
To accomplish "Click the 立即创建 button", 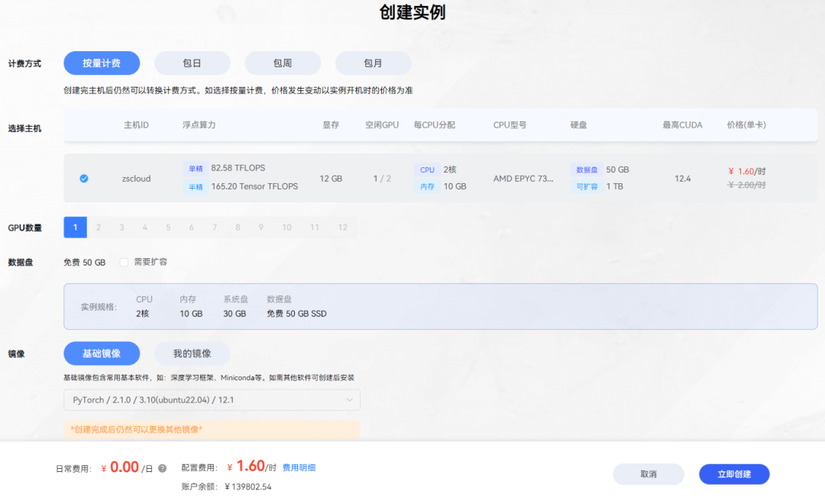I will (734, 474).
